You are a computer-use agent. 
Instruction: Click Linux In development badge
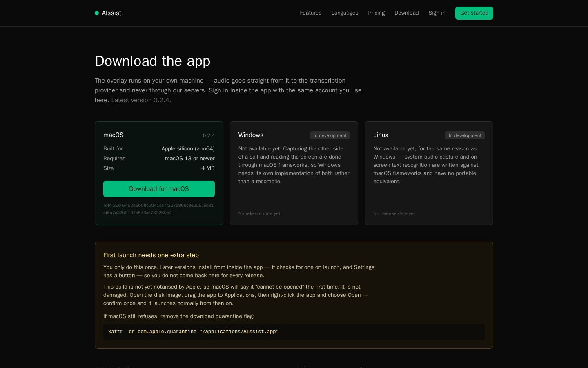[x=465, y=135]
